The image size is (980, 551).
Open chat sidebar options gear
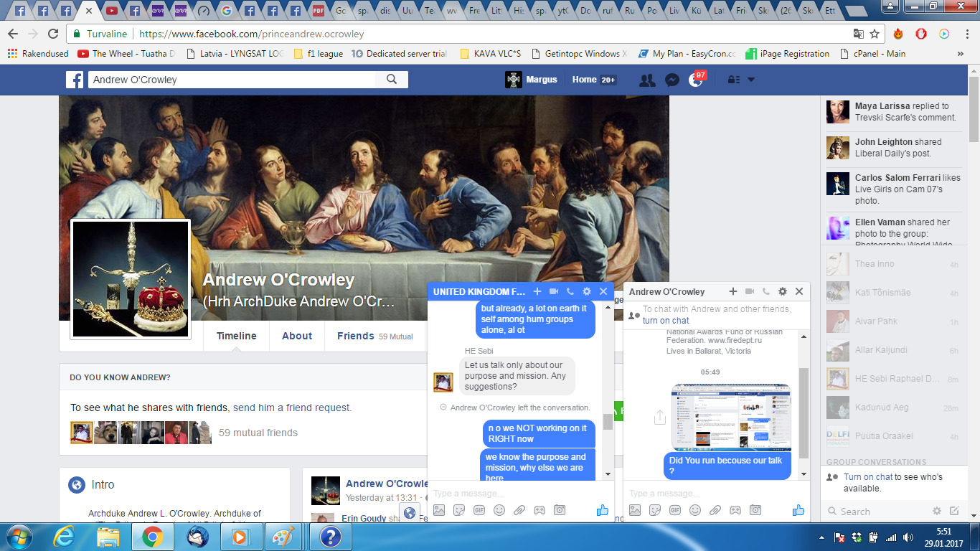(936, 512)
